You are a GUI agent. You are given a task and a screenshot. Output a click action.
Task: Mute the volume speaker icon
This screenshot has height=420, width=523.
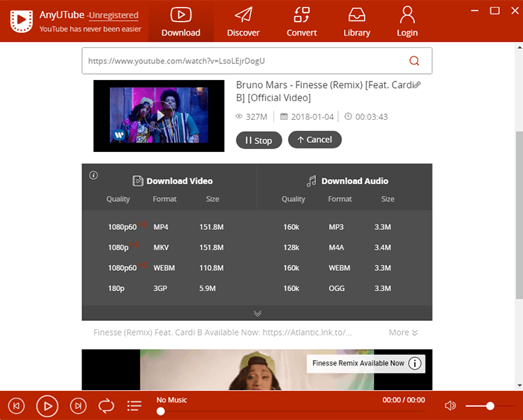click(x=450, y=405)
